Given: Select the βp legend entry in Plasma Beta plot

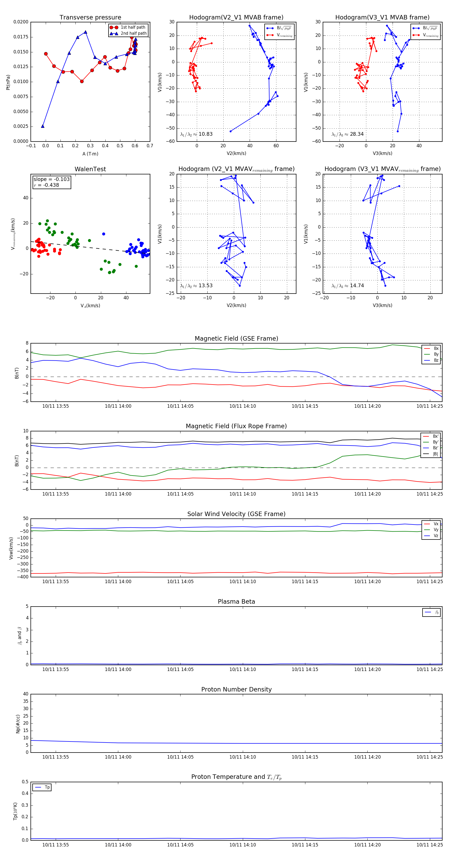Looking at the screenshot, I should pyautogui.click(x=431, y=612).
